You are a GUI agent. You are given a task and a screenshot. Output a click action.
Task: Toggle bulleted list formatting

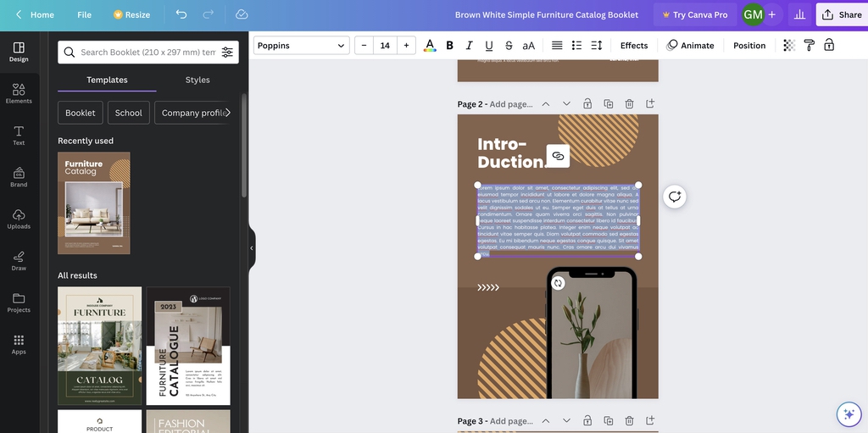(x=576, y=46)
